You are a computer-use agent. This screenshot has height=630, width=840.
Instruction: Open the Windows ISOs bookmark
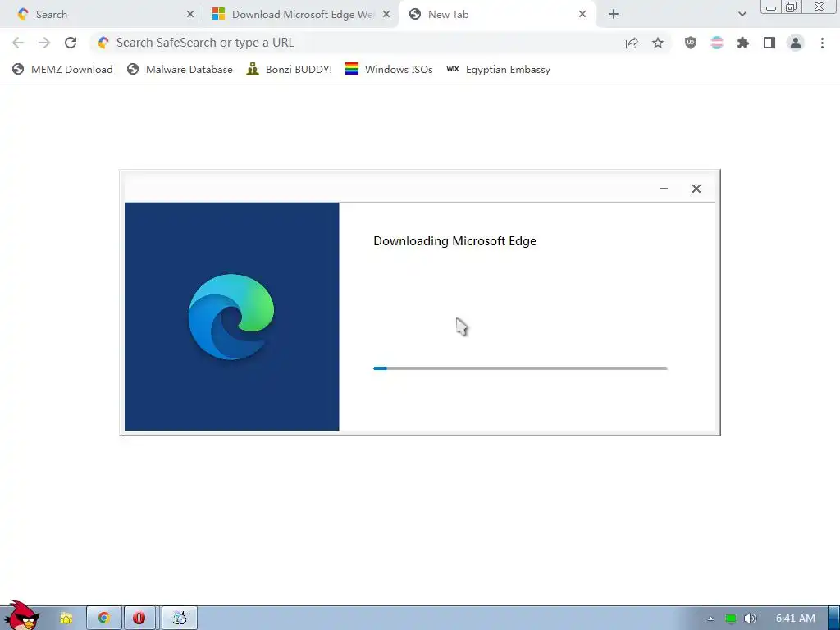coord(389,70)
